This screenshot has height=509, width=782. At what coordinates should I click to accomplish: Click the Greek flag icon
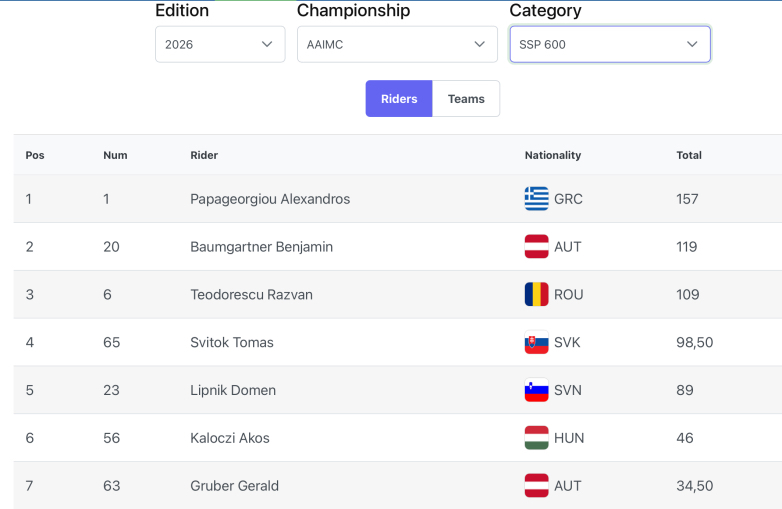tap(536, 198)
